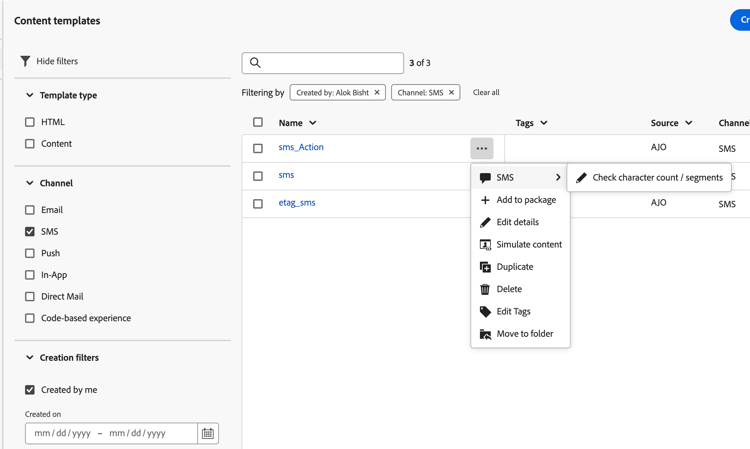750x449 pixels.
Task: Collapse the Channel filter section
Action: tap(30, 183)
